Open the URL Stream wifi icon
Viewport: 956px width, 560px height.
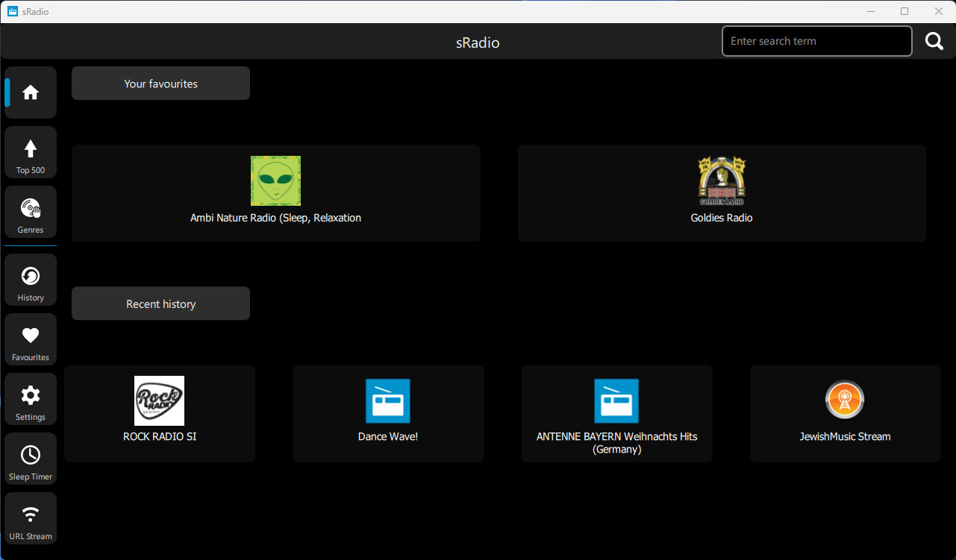point(31,515)
